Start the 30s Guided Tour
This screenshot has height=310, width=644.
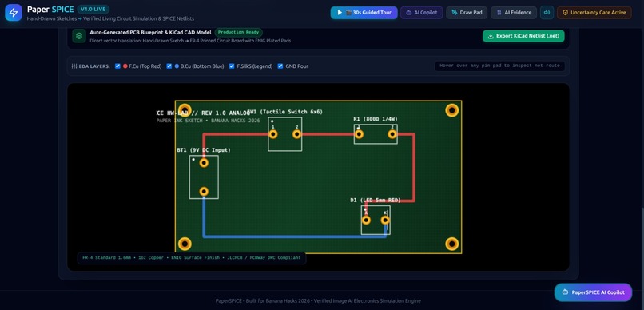(x=364, y=13)
